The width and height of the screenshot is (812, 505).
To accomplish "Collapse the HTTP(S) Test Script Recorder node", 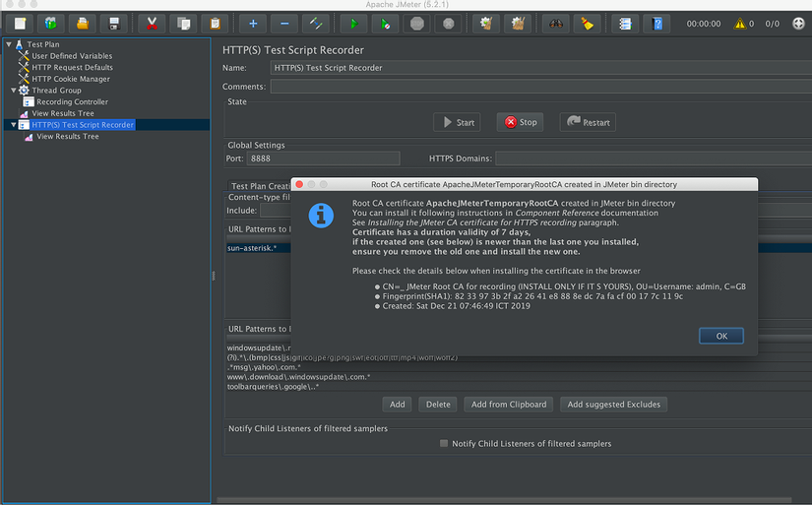I will point(14,125).
